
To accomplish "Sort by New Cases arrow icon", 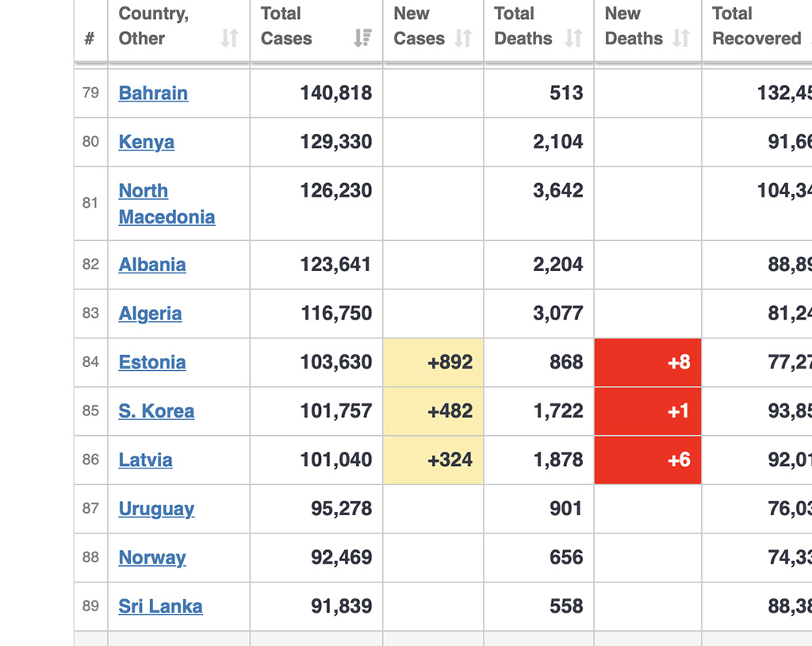I will pos(463,38).
